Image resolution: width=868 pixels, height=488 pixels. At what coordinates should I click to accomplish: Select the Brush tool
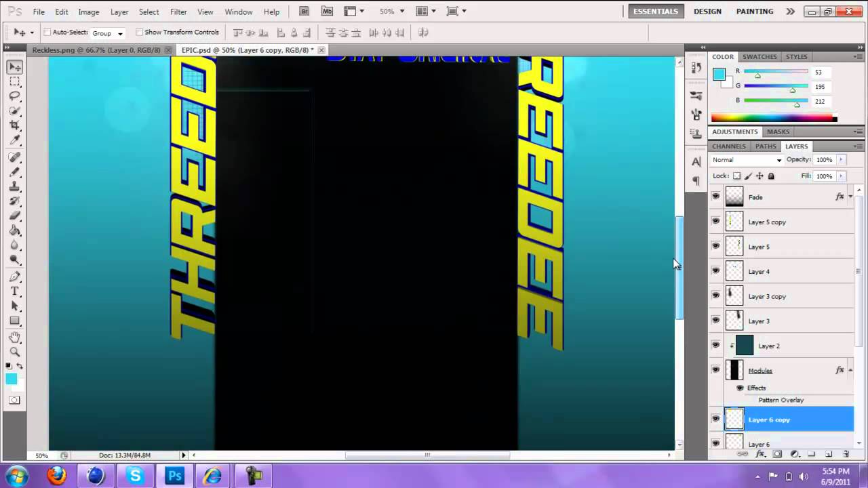(x=15, y=172)
